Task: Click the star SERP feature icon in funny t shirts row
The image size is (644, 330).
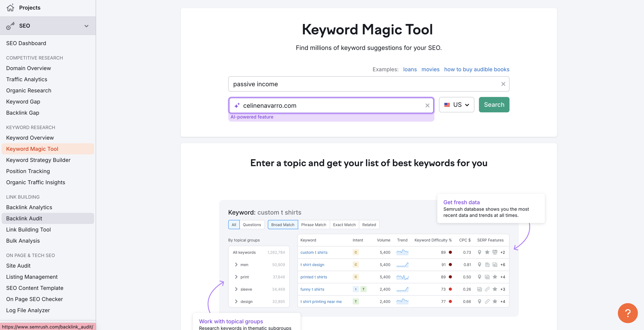Action: [495, 289]
